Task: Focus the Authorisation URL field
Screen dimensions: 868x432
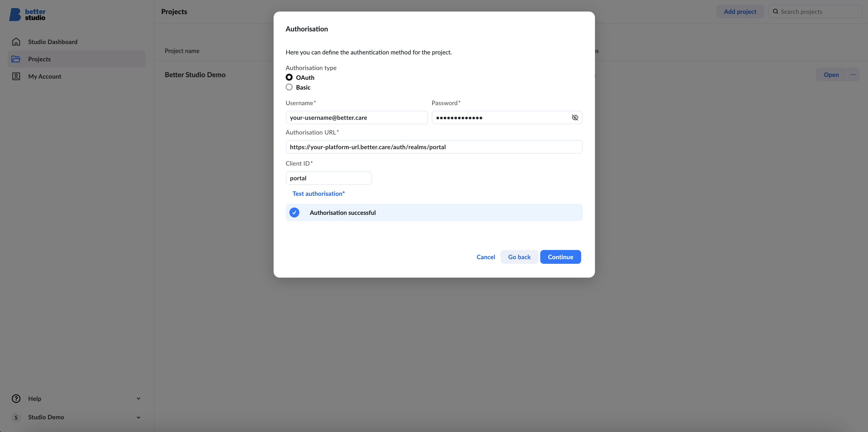Action: [434, 147]
